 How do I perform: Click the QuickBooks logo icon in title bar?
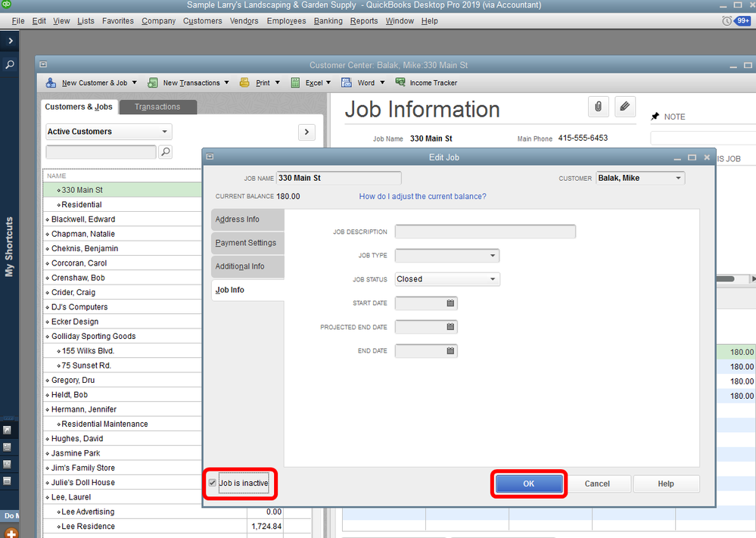tap(6, 5)
